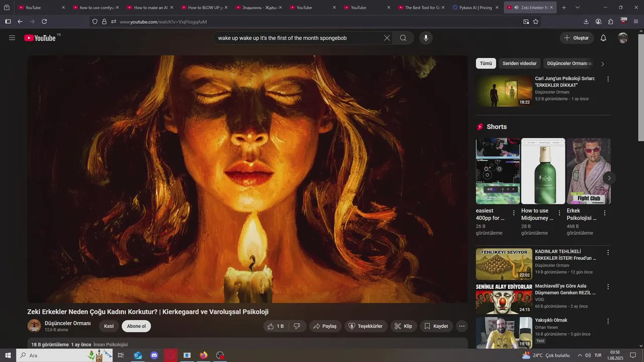The image size is (644, 362).
Task: Like the video with thumbs up
Action: click(275, 326)
